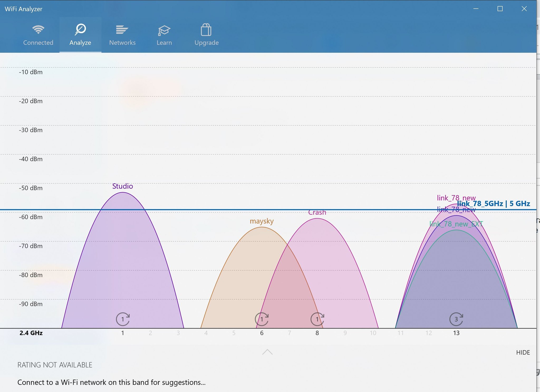
Task: Select link_78_new_EXT network label
Action: click(x=456, y=224)
